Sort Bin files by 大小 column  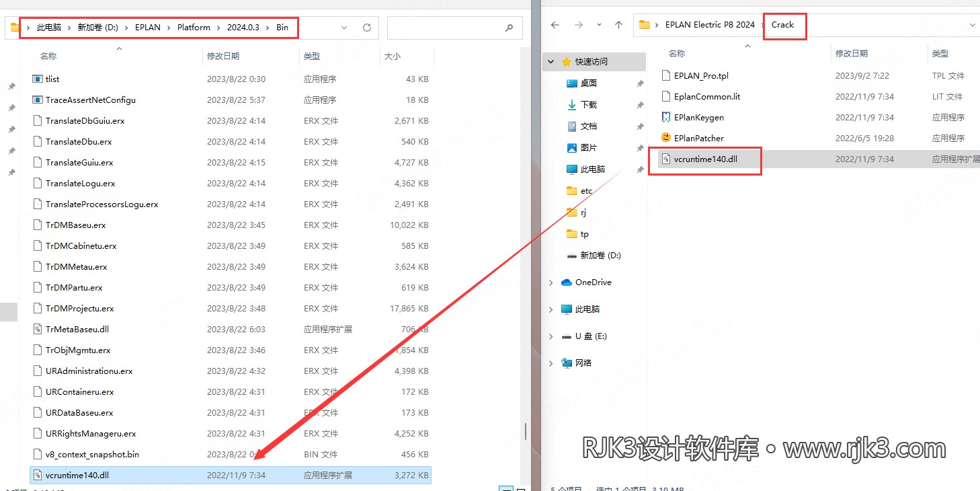point(393,56)
